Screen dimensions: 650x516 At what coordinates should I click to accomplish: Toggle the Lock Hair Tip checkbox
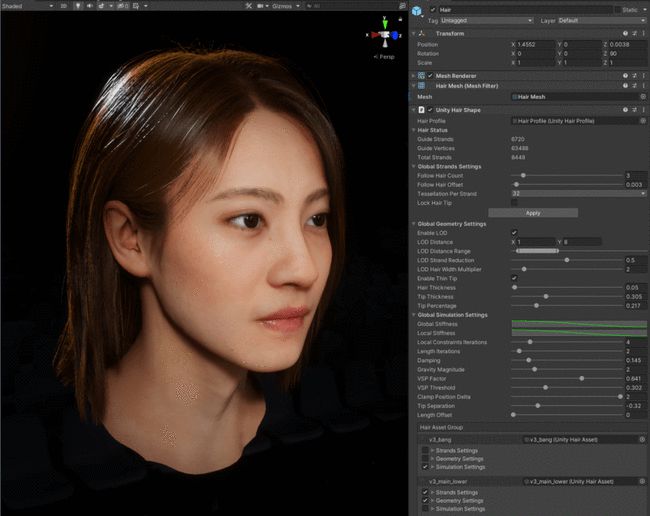[515, 202]
